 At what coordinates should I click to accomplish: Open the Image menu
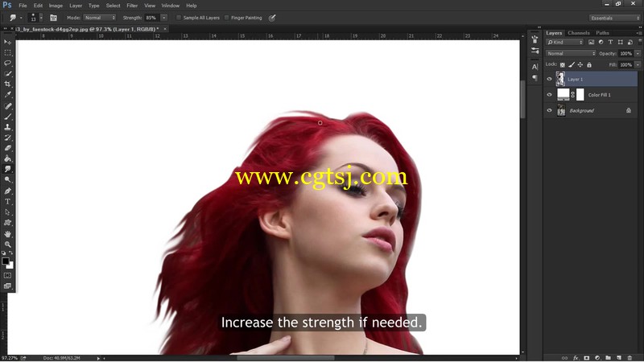(x=56, y=6)
